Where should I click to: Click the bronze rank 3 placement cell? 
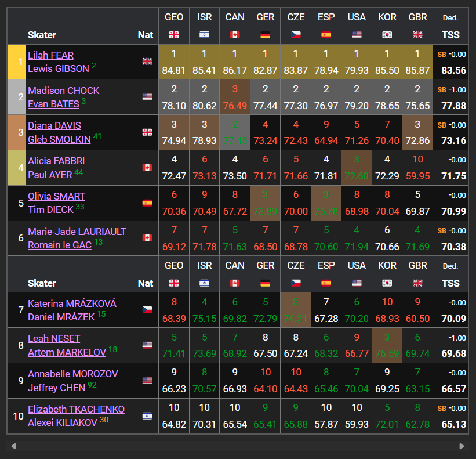tap(17, 132)
